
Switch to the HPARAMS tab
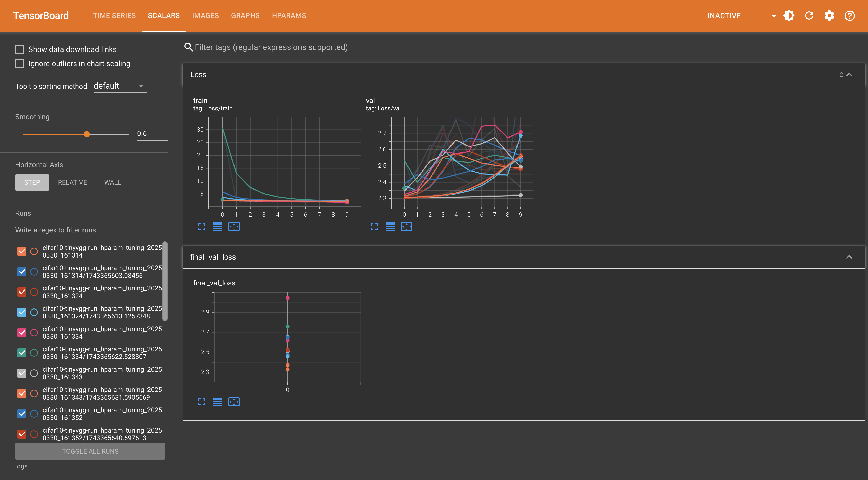click(x=289, y=15)
